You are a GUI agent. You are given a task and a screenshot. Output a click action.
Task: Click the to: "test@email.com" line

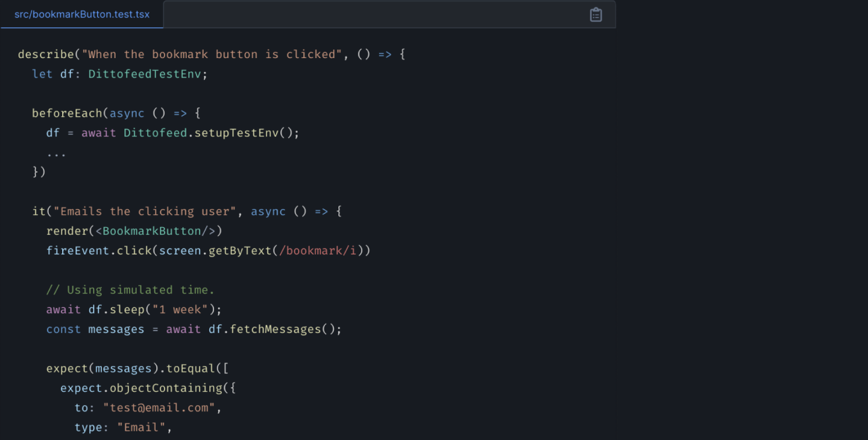pos(148,408)
